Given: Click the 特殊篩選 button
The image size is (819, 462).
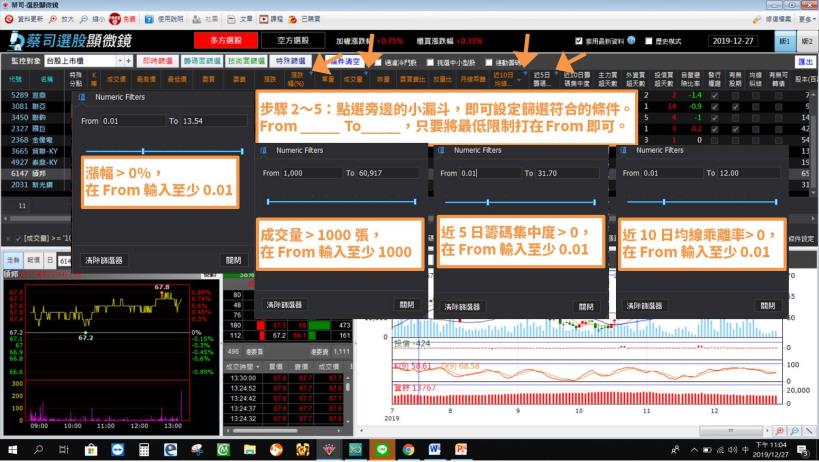Looking at the screenshot, I should click(290, 61).
